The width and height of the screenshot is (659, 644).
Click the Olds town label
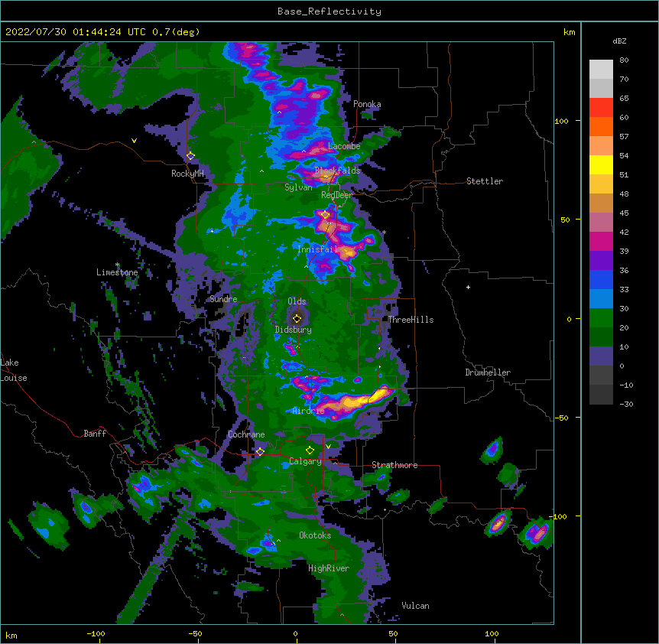pyautogui.click(x=297, y=301)
